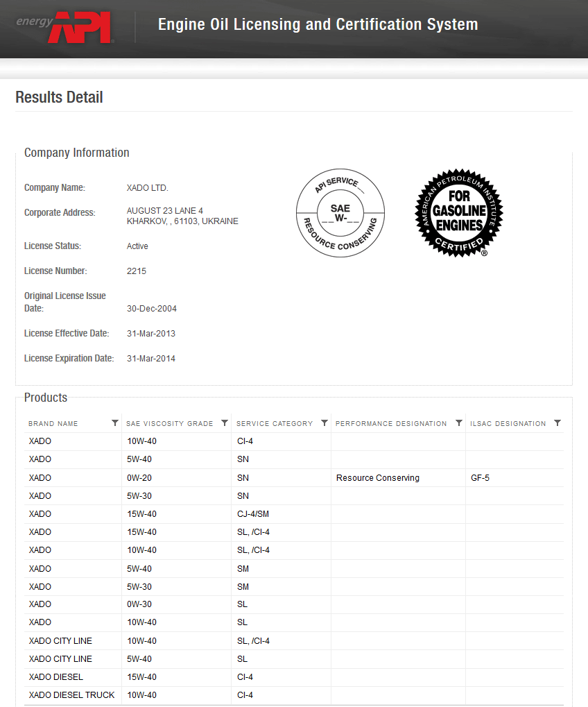
Task: Select the Resource Conserving performance cell
Action: point(378,478)
